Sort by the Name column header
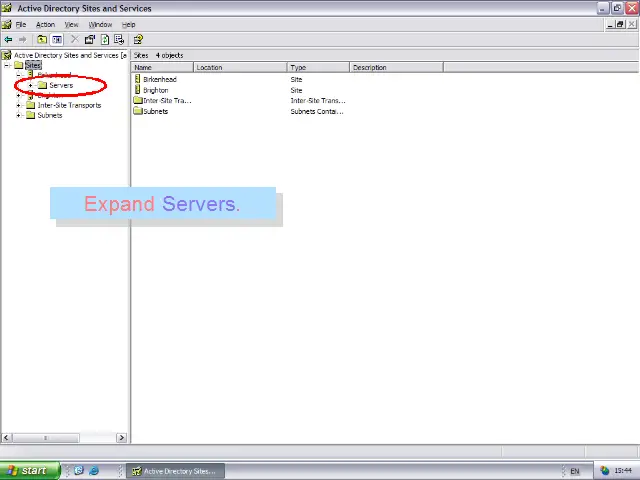 tap(162, 67)
